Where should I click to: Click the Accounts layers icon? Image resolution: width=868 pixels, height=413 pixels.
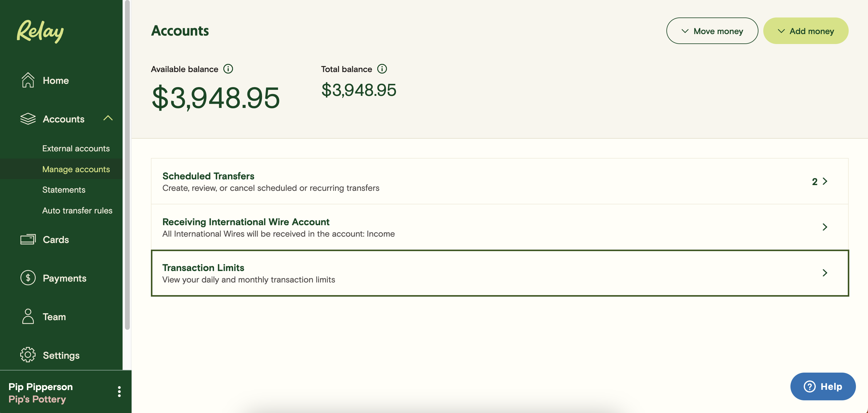pos(28,119)
